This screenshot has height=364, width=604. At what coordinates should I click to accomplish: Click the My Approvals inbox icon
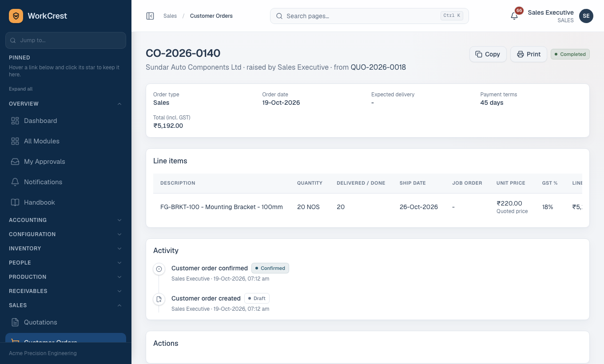point(15,162)
